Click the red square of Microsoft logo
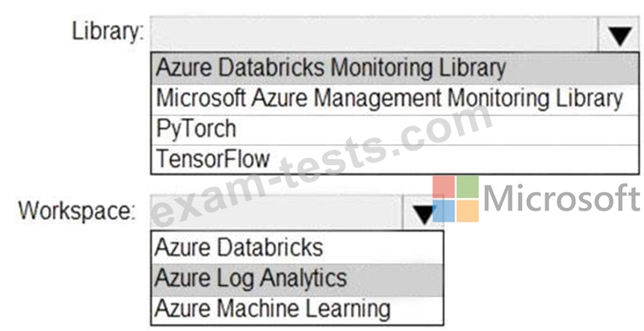Screen dimensions: 644x331 point(444,187)
